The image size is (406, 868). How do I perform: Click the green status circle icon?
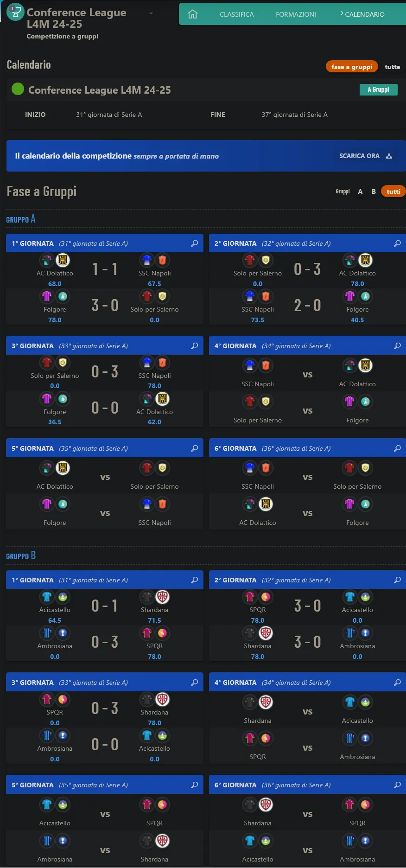click(x=18, y=89)
